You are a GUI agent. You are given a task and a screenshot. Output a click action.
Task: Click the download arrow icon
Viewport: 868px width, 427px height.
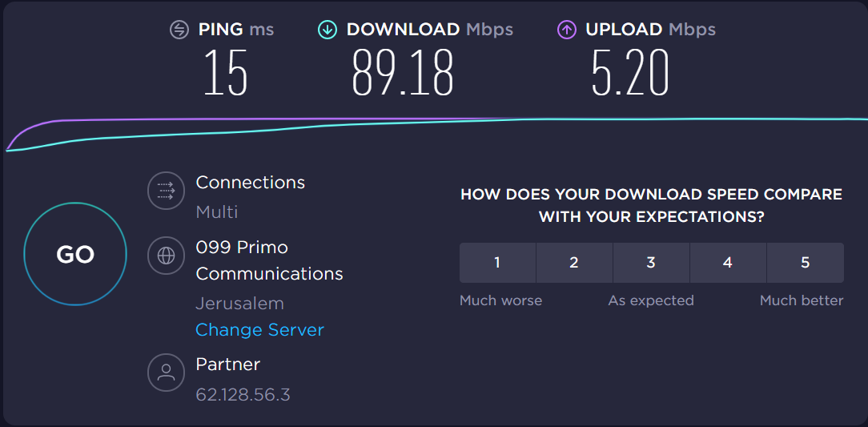[x=327, y=30]
